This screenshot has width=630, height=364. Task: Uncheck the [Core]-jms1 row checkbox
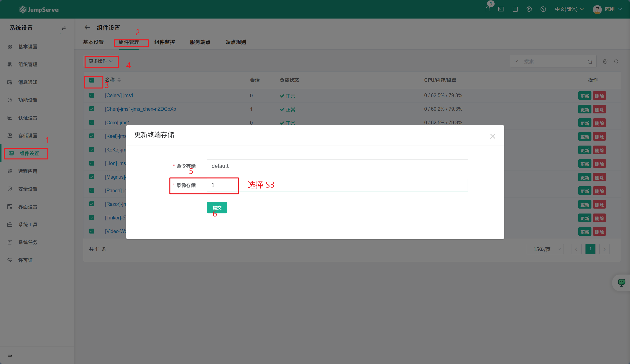point(92,123)
